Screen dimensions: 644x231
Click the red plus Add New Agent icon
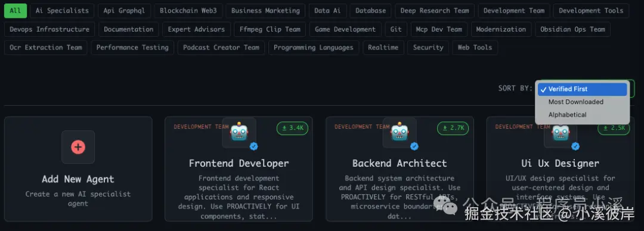[78, 147]
